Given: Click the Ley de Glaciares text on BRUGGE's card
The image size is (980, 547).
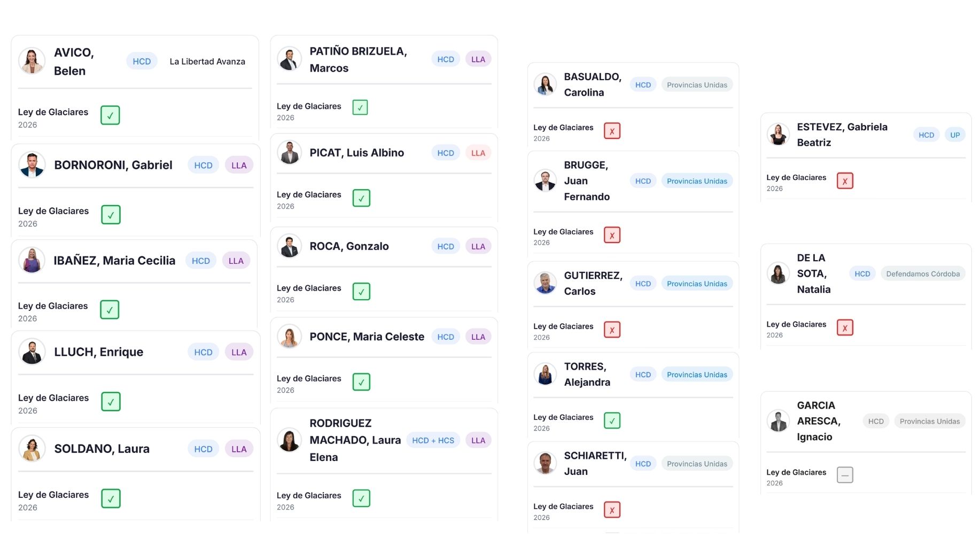Looking at the screenshot, I should [563, 231].
